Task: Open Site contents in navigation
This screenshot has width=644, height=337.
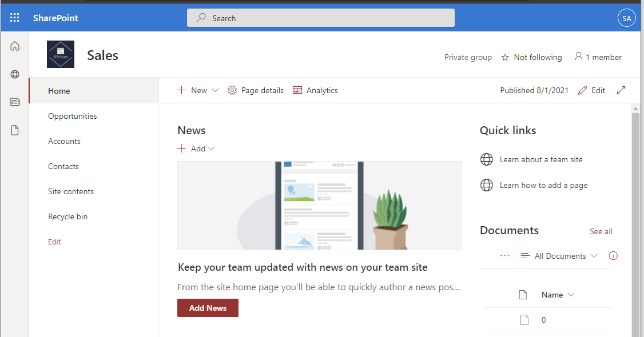Action: [x=71, y=191]
